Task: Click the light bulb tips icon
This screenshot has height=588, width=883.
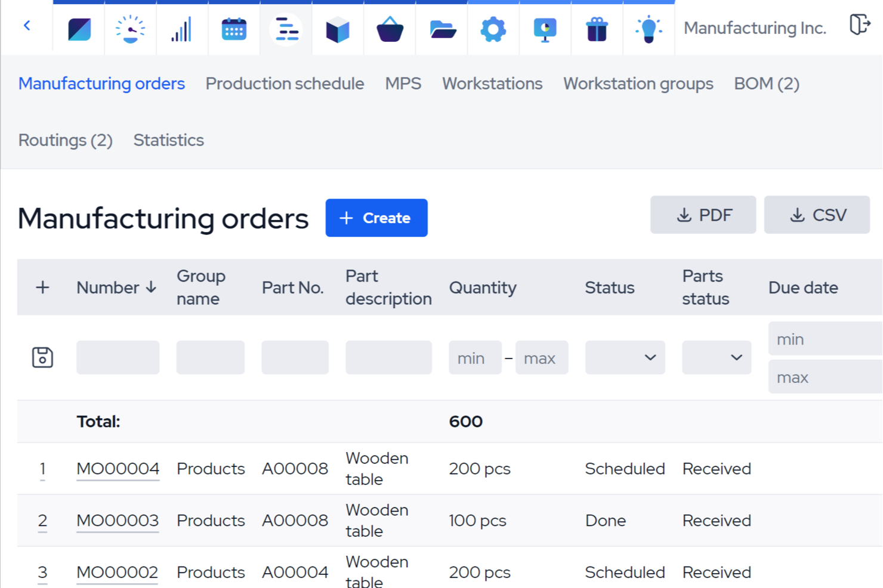Action: click(649, 28)
